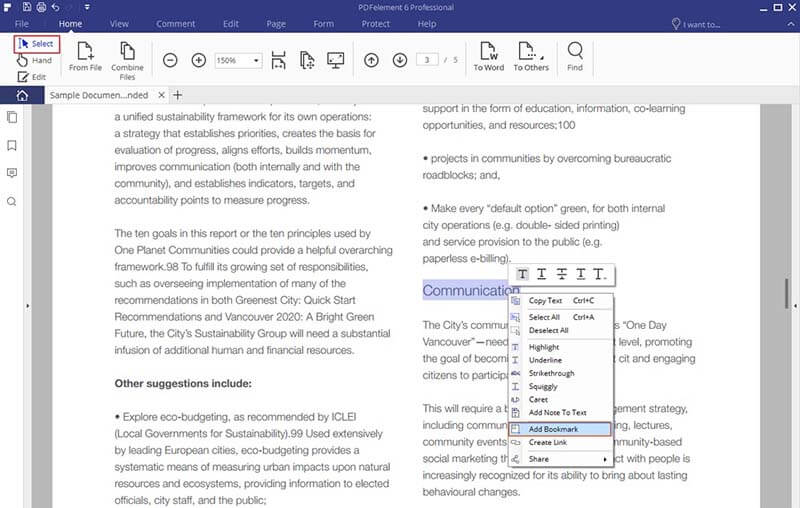800x508 pixels.
Task: Switch to the Hand tool
Action: point(34,61)
